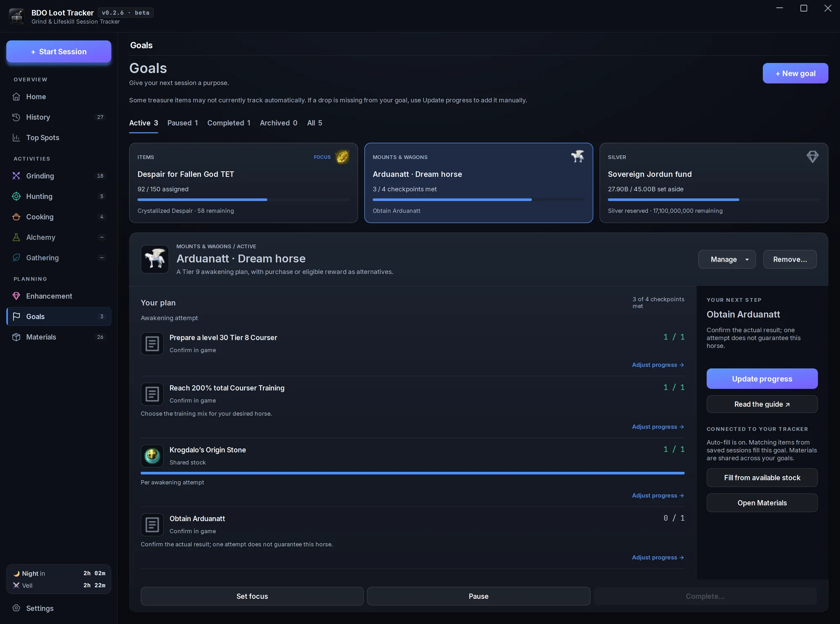
Task: Open the Cooking activity
Action: click(59, 217)
